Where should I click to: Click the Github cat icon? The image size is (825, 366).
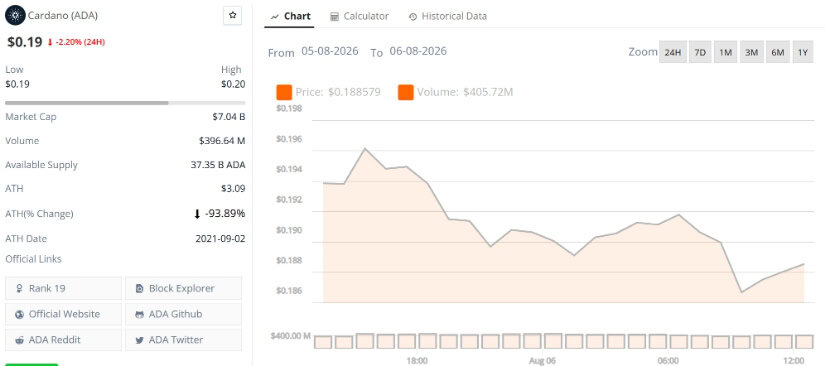point(139,314)
